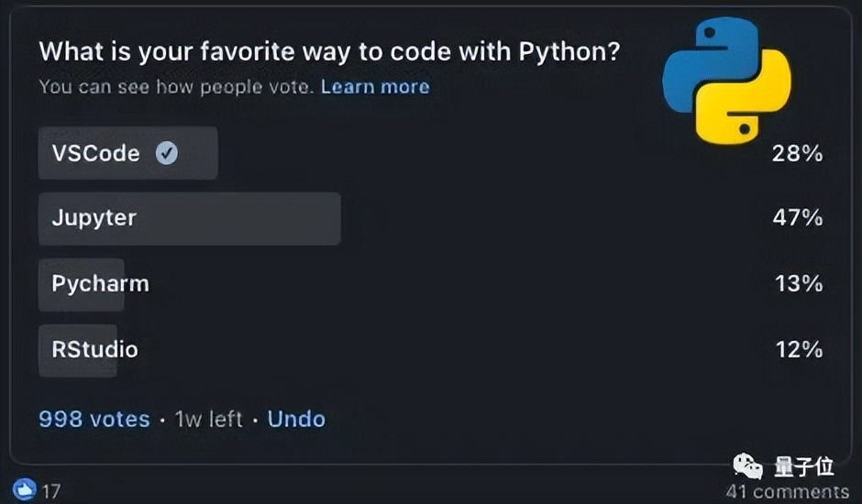Open the 41 comments section
862x504 pixels.
pyautogui.click(x=787, y=492)
